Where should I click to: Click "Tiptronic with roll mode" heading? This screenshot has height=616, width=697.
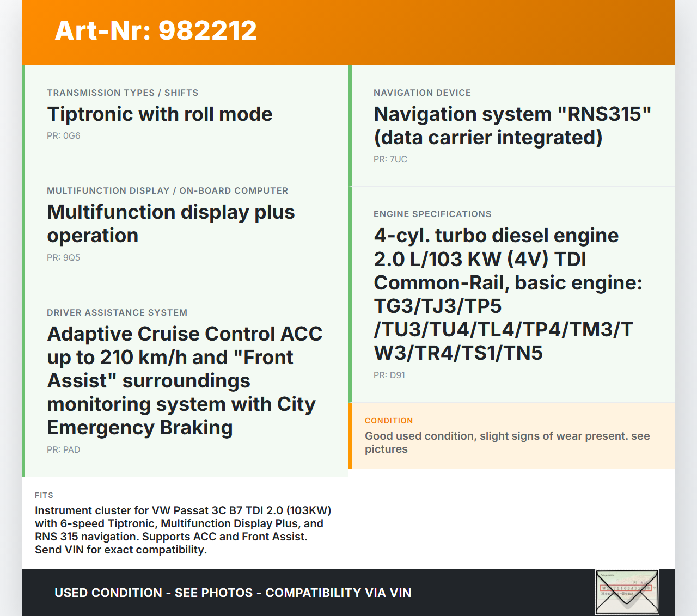click(x=160, y=114)
